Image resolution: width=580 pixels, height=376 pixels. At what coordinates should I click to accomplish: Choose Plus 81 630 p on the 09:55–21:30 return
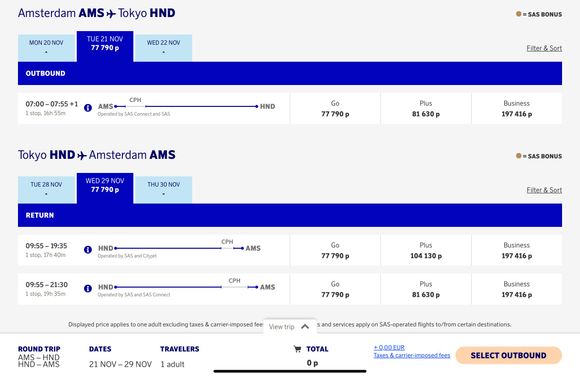pyautogui.click(x=426, y=289)
